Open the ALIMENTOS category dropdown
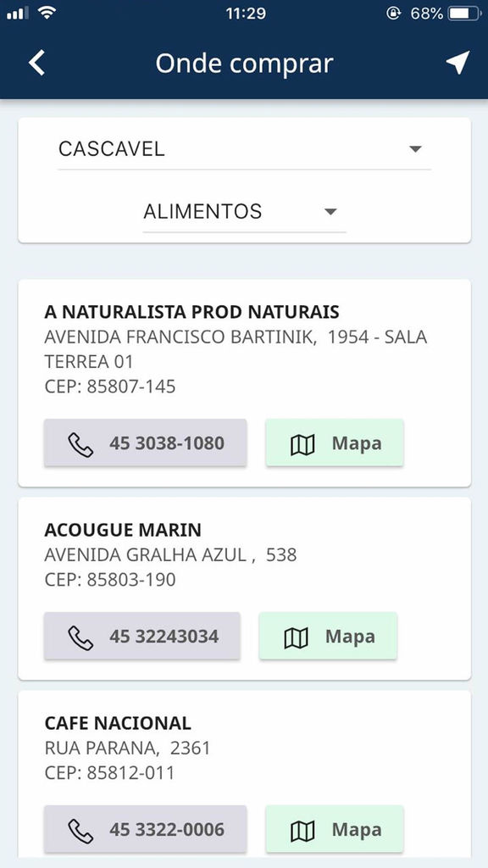This screenshot has width=488, height=868. 244,212
